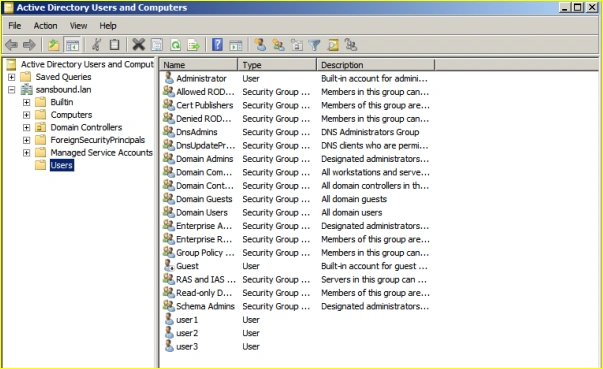The width and height of the screenshot is (603, 369).
Task: Select ForeignSecurityPrincipals tree item
Action: (x=98, y=140)
